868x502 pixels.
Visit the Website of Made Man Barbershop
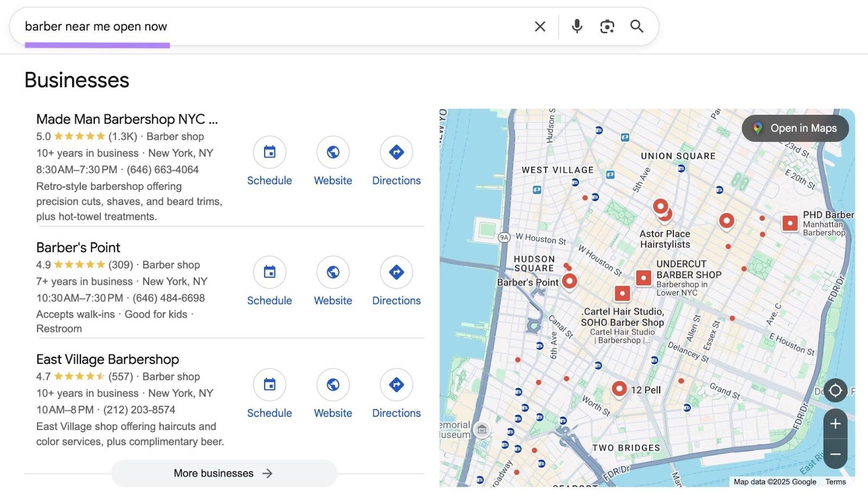tap(333, 153)
